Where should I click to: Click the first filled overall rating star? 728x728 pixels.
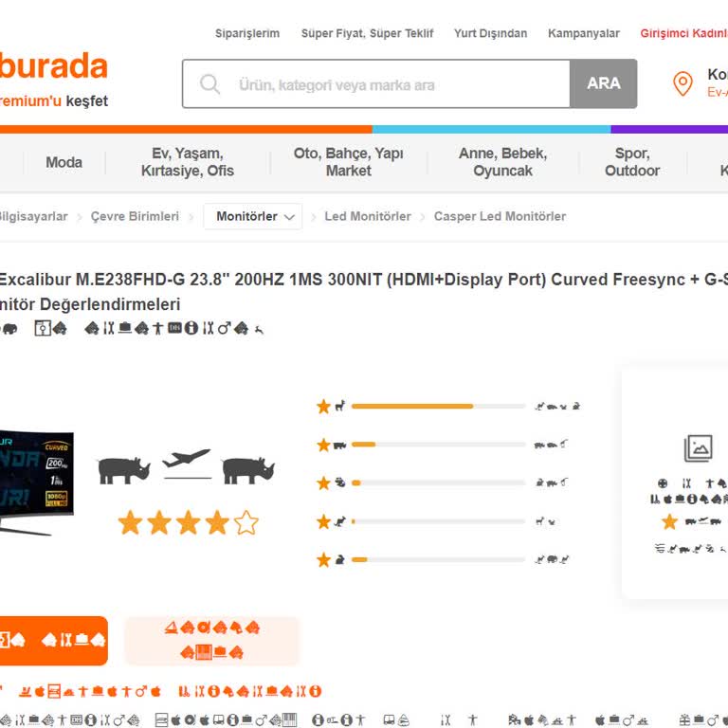(130, 523)
